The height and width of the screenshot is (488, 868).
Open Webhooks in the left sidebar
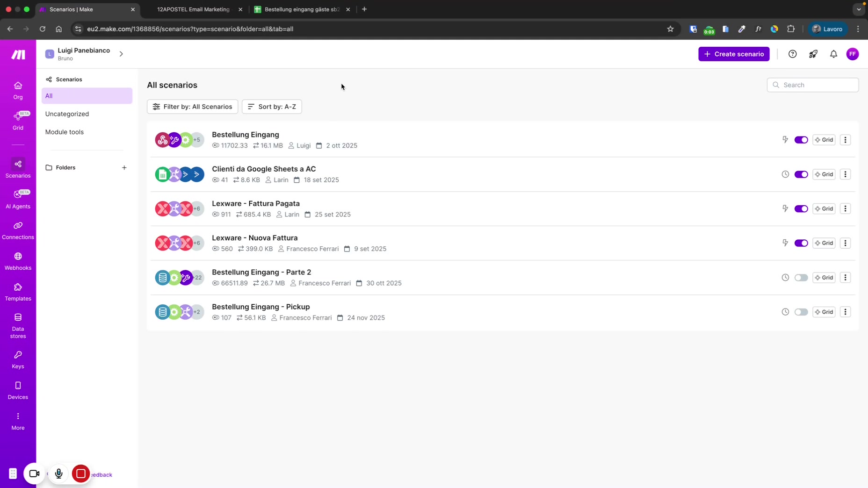(18, 261)
